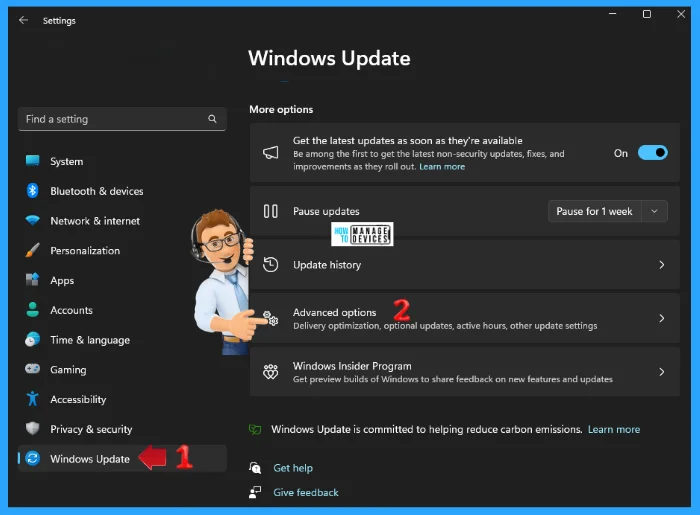The width and height of the screenshot is (700, 515).
Task: Turn off get latest updates toggle
Action: tap(653, 153)
